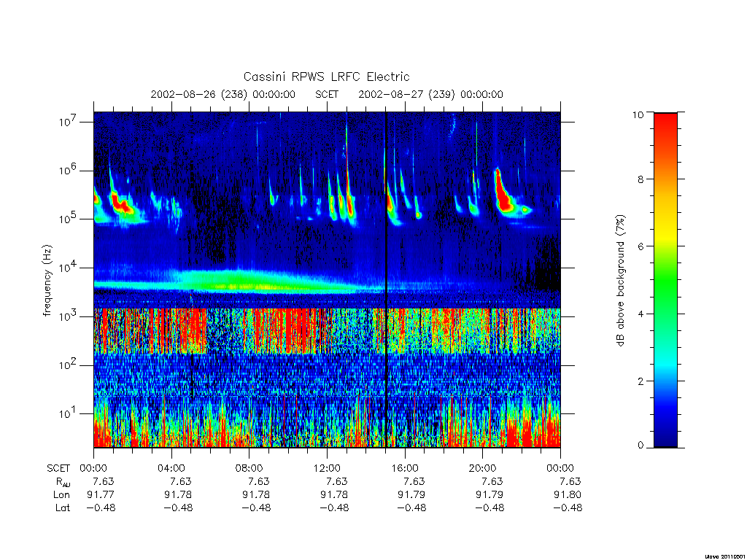Click the 'Lat' row label

coord(63,507)
